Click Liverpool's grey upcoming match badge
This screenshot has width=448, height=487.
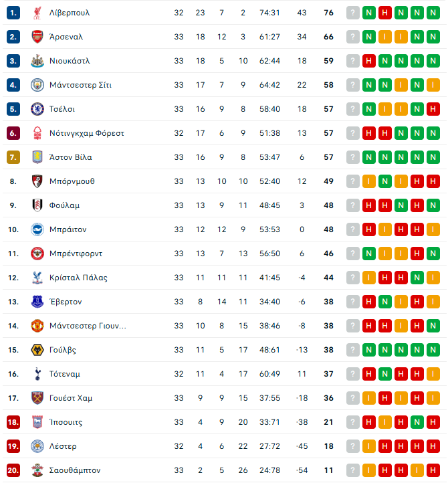pyautogui.click(x=353, y=13)
